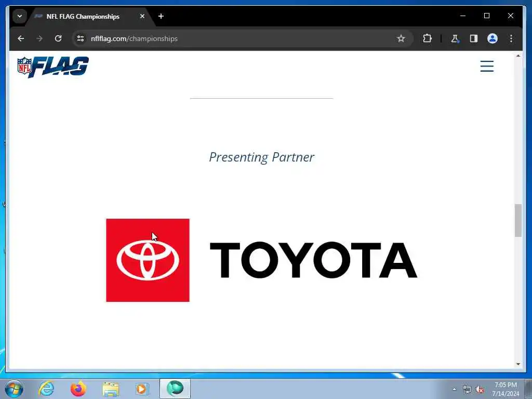Expand the tab search dropdown

(20, 16)
